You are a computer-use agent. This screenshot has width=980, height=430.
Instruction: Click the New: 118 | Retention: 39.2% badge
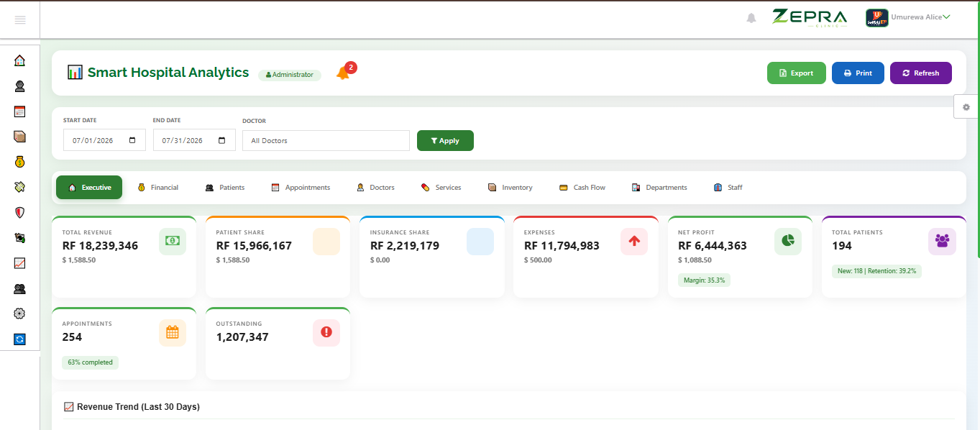[876, 271]
